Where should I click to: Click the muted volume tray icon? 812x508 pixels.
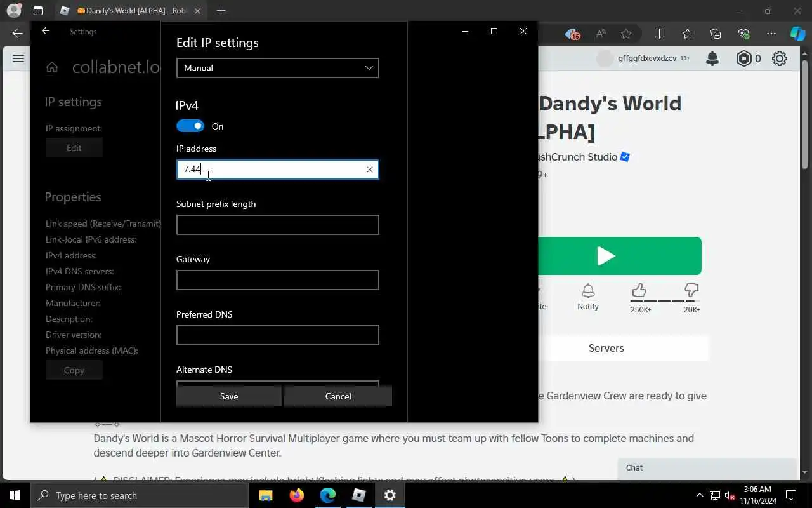(730, 495)
